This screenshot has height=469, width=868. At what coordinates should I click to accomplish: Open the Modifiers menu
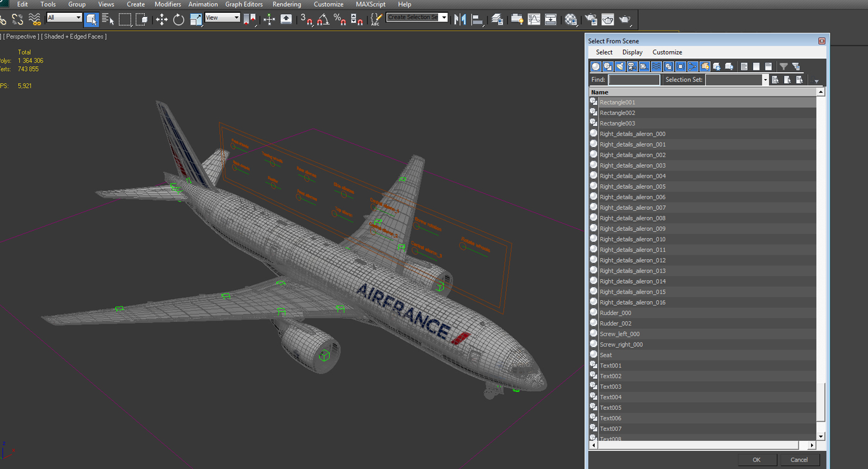[168, 4]
